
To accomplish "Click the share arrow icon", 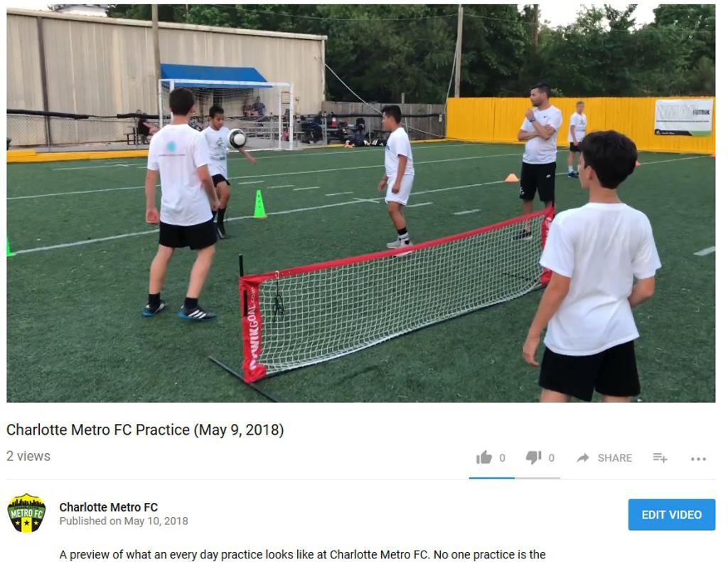I will point(583,458).
